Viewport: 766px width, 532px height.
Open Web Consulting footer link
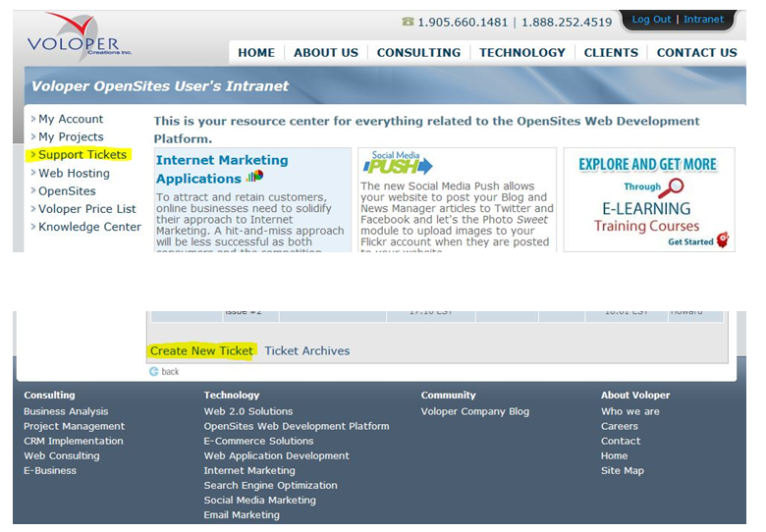point(62,455)
